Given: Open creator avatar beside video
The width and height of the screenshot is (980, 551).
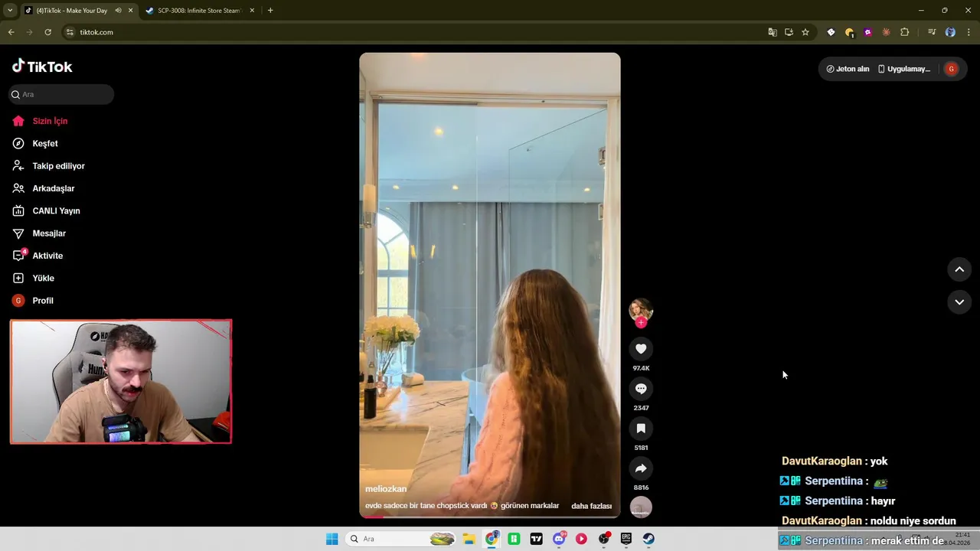Looking at the screenshot, I should [x=641, y=309].
